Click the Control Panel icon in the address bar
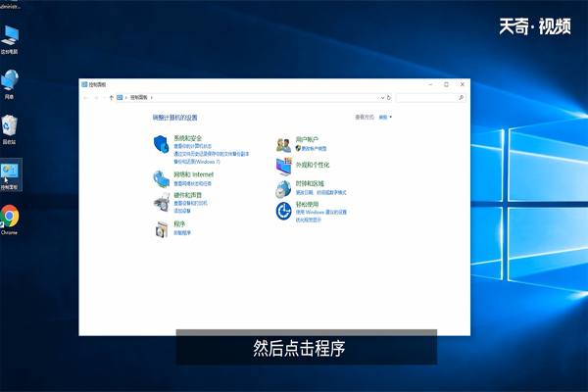The width and height of the screenshot is (588, 392). (x=120, y=98)
